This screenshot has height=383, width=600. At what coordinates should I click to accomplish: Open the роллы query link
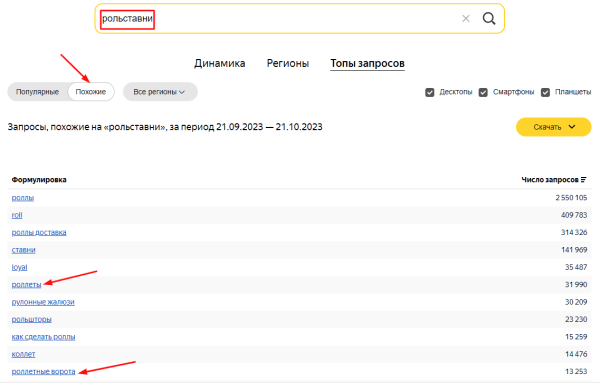[23, 198]
